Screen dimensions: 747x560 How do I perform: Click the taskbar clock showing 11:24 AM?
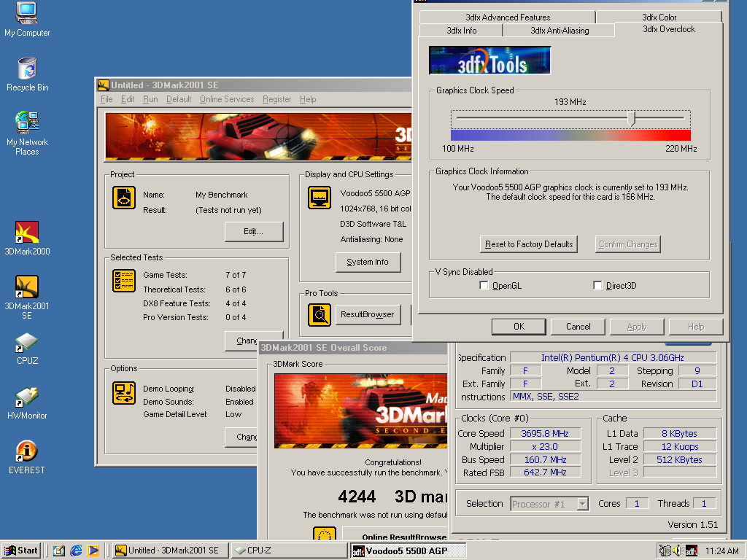point(721,551)
